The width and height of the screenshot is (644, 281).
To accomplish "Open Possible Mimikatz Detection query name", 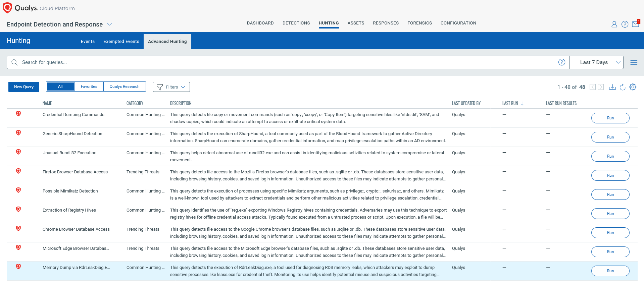I will 70,191.
